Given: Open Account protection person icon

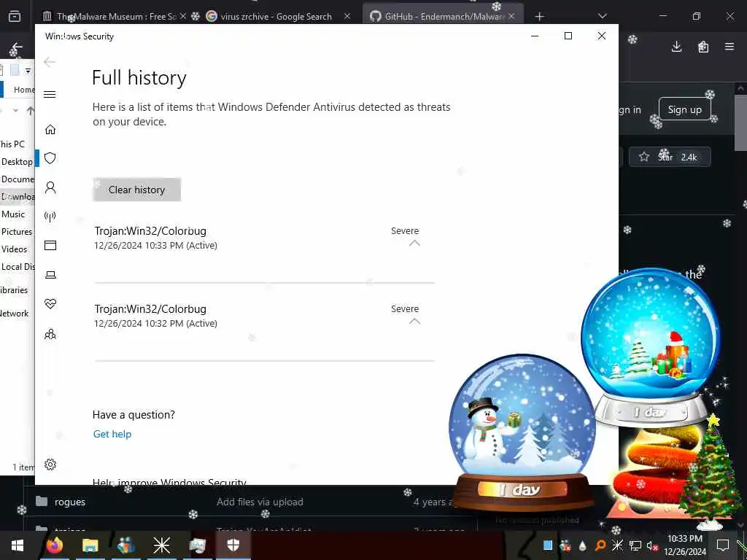Looking at the screenshot, I should click(x=50, y=187).
